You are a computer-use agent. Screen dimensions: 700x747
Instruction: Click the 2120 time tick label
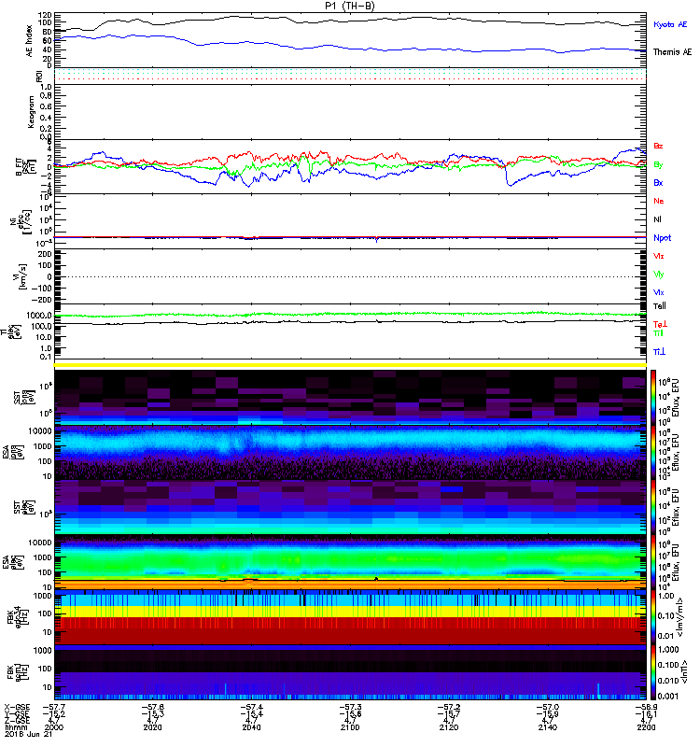[x=449, y=727]
